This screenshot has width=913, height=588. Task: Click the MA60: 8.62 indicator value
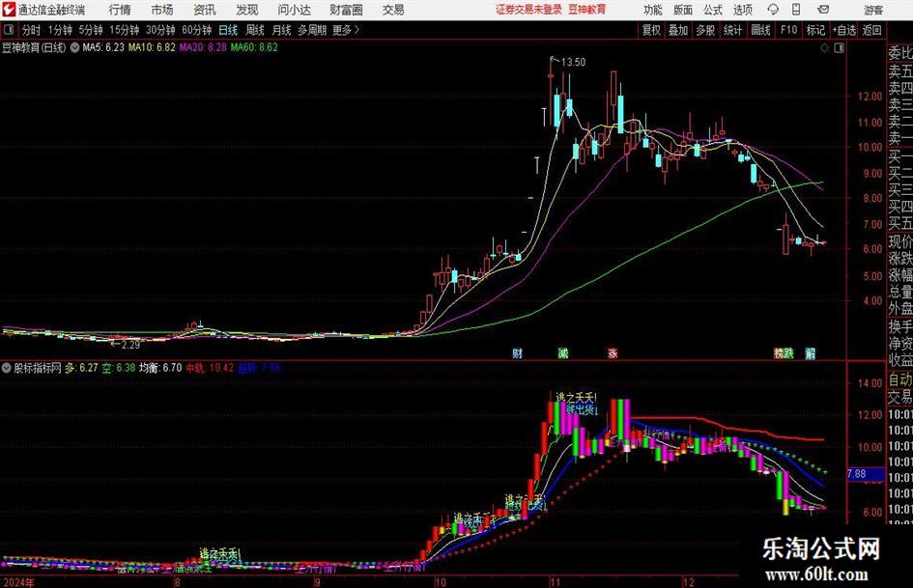coord(254,47)
